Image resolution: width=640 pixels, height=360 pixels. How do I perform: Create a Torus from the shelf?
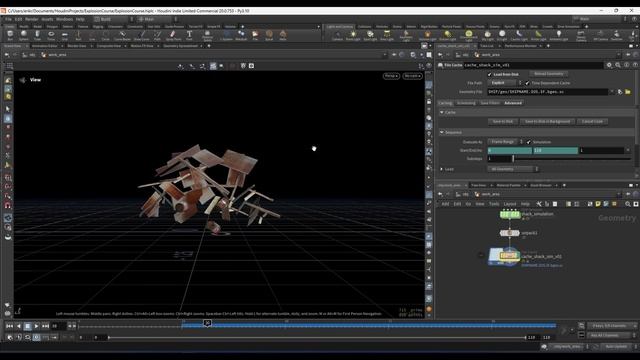click(51, 35)
